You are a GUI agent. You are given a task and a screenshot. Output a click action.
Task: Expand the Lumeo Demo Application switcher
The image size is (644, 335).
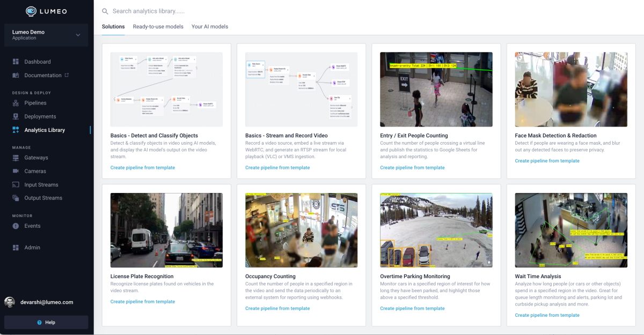[x=46, y=35]
